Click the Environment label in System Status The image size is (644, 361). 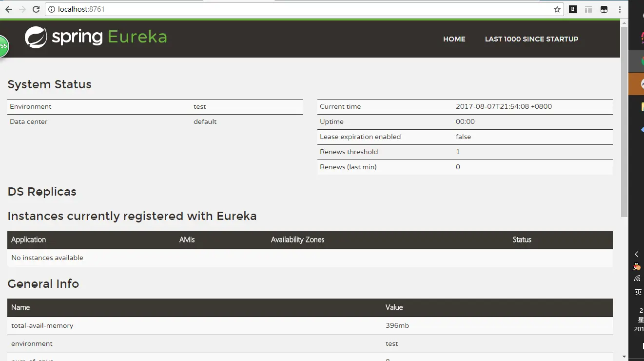click(x=31, y=106)
